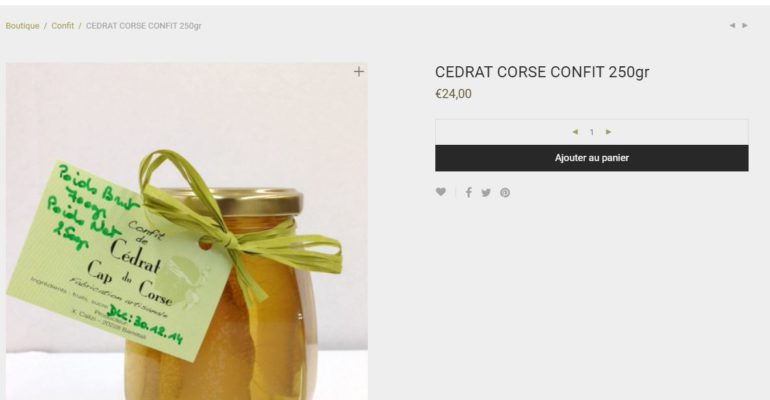770x400 pixels.
Task: Share product on Facebook
Action: pyautogui.click(x=468, y=192)
